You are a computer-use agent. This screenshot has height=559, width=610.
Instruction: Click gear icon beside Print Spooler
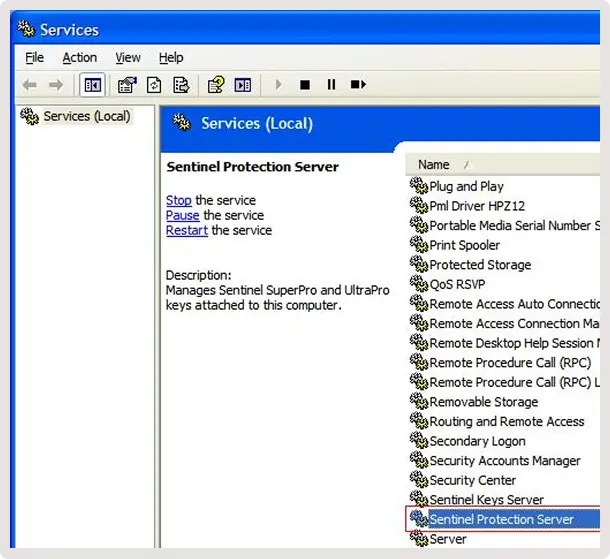pyautogui.click(x=419, y=244)
